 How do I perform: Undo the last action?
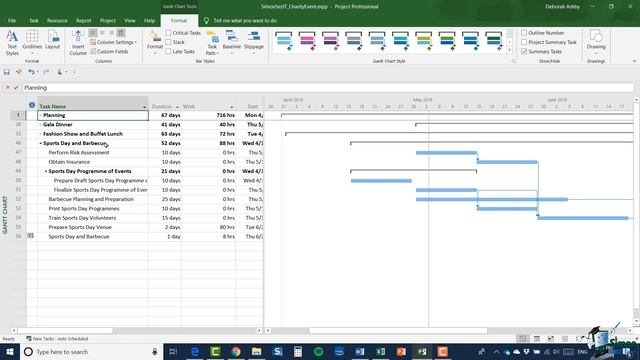31,72
